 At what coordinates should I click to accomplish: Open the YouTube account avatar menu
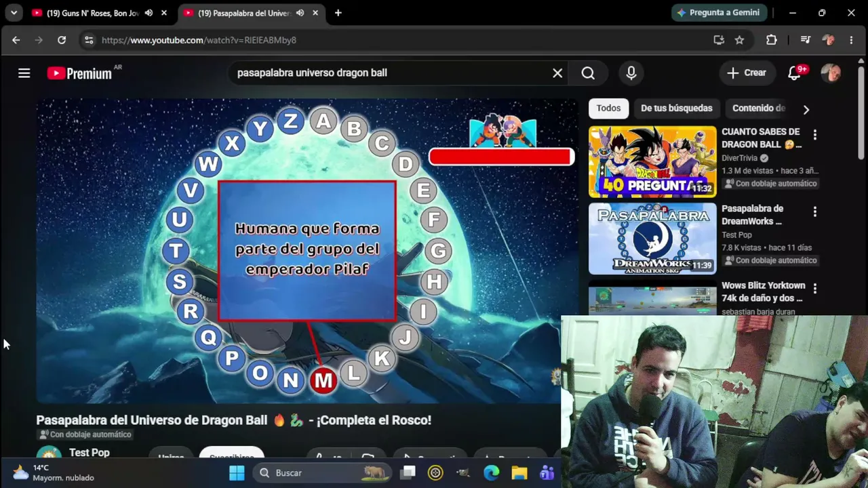[x=831, y=73]
